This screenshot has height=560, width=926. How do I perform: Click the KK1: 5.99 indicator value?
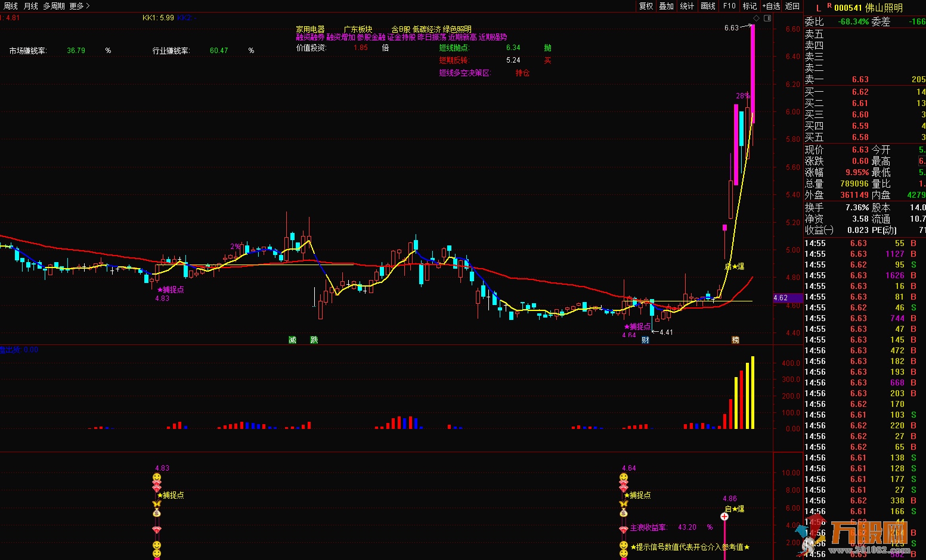pos(158,18)
